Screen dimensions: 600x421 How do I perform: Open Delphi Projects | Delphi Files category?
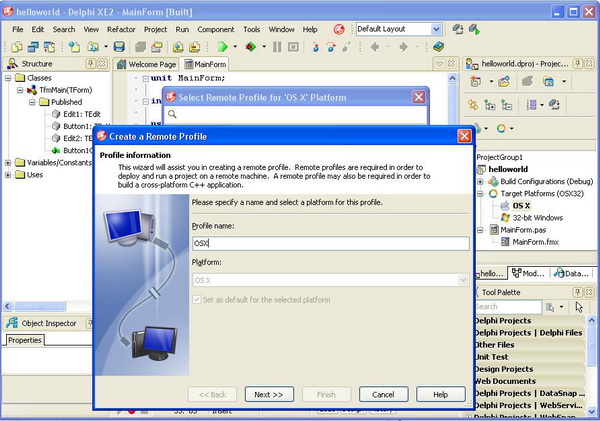[529, 333]
